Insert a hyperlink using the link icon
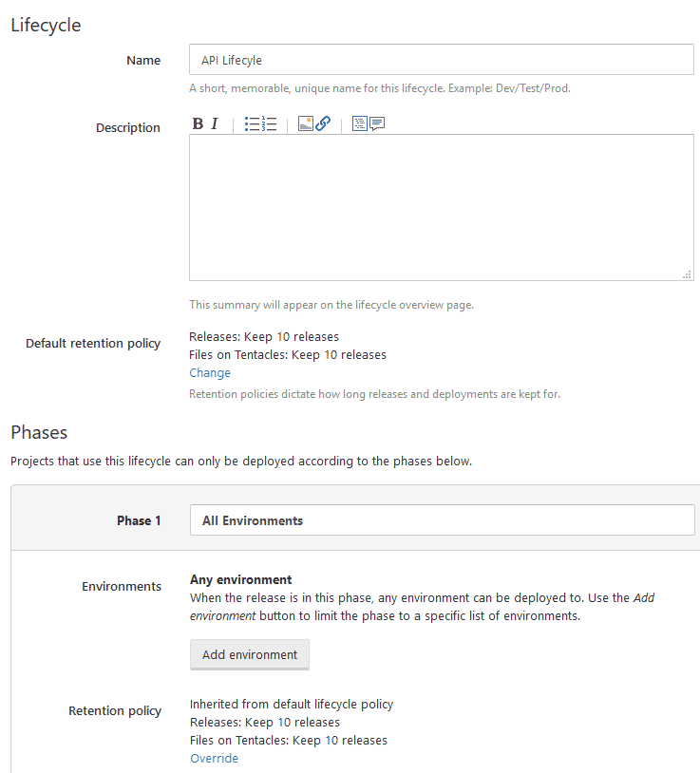This screenshot has height=773, width=700. (324, 123)
